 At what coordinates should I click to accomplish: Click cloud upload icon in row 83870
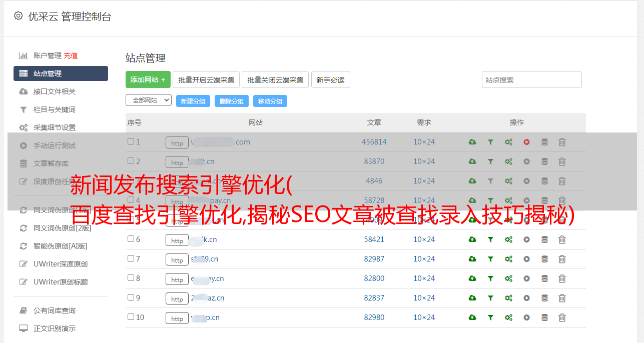472,161
